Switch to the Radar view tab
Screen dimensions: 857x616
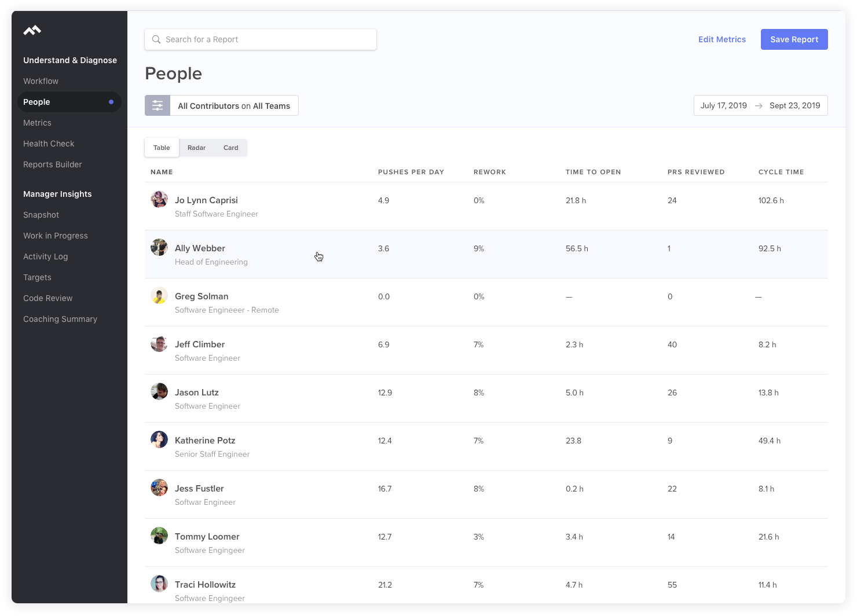196,148
